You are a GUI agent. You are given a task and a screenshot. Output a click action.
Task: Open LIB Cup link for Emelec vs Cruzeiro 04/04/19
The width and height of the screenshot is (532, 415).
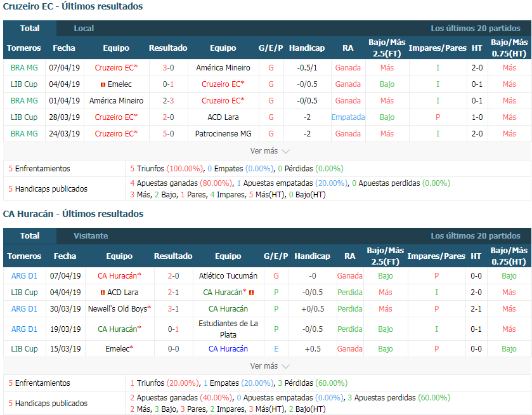coord(24,84)
